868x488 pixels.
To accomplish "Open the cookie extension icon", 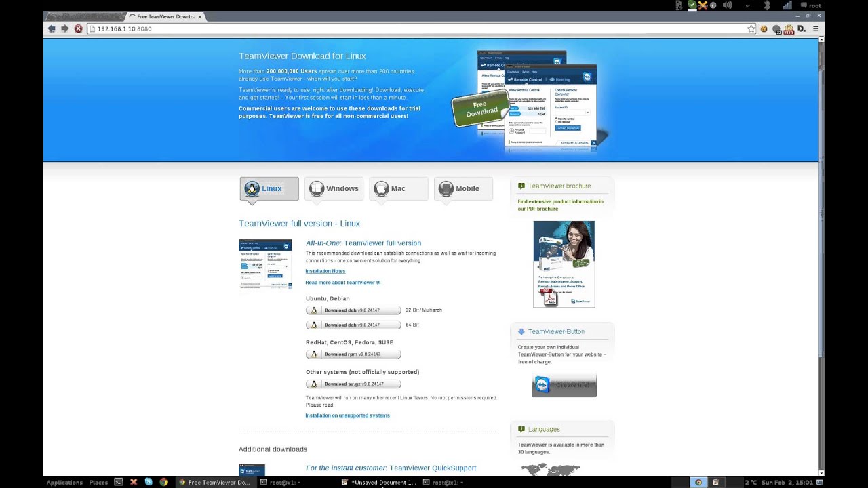I will pos(764,28).
